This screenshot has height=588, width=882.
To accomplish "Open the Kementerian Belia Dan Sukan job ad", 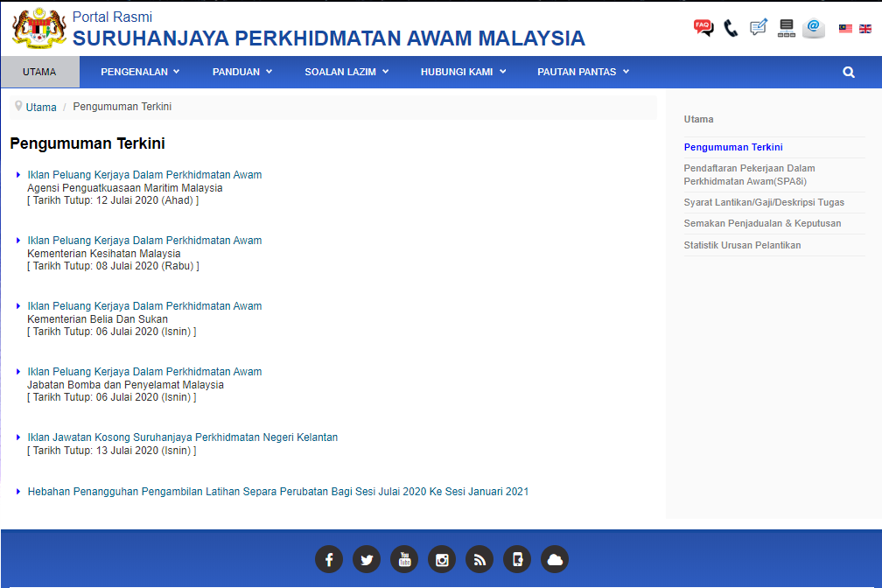I will (x=144, y=306).
